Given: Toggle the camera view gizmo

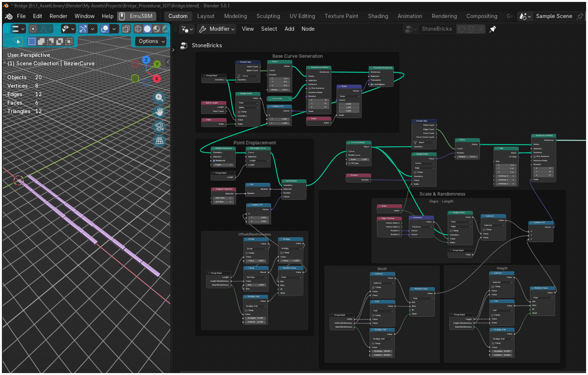Looking at the screenshot, I should pos(159,126).
